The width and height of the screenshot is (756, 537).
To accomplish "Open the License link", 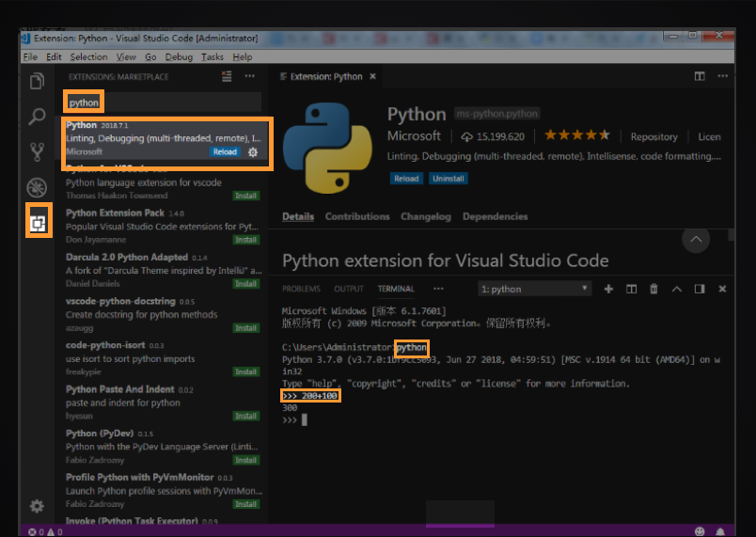I will pyautogui.click(x=709, y=137).
